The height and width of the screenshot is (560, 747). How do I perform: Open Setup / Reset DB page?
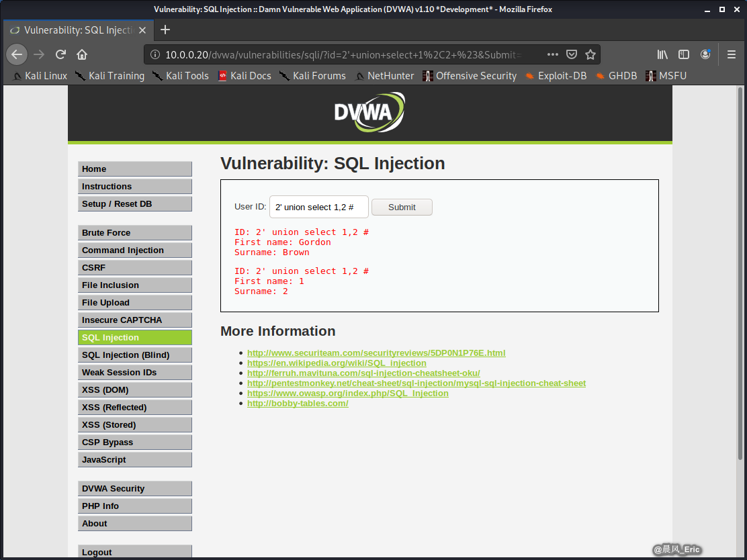135,204
